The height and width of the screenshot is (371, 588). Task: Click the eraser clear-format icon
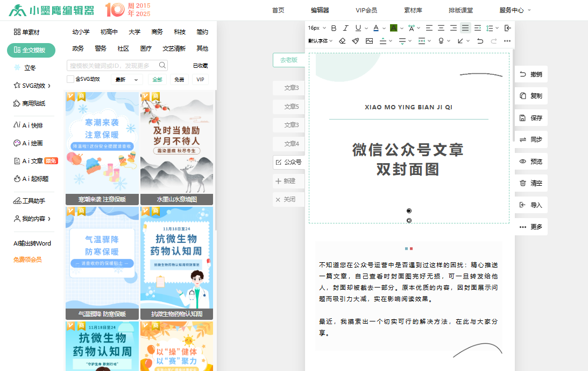pyautogui.click(x=342, y=41)
